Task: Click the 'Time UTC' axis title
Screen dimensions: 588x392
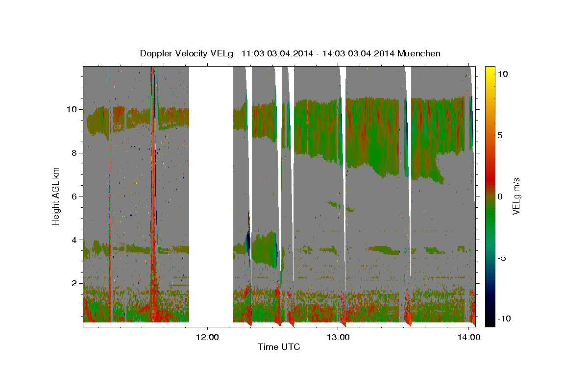Action: tap(279, 347)
